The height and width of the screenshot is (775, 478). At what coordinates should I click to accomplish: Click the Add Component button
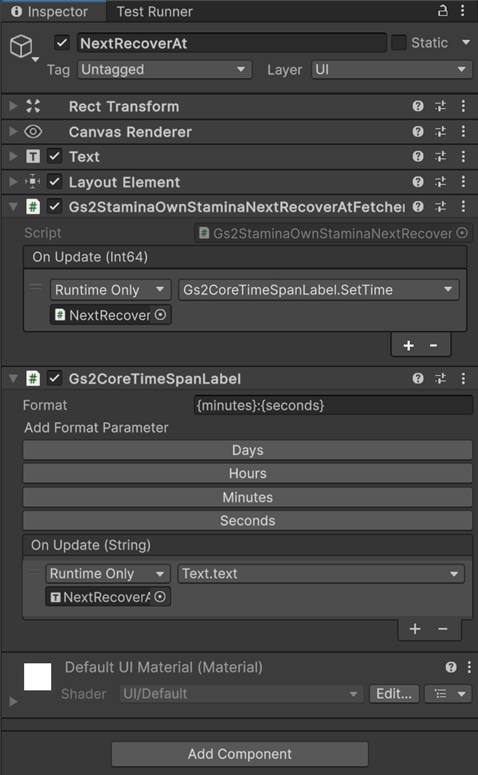coord(240,754)
